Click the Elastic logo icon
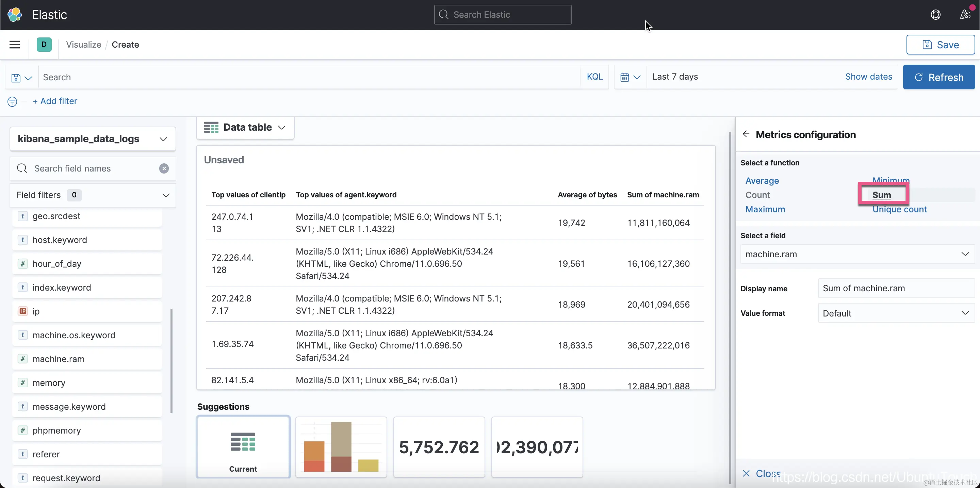The width and height of the screenshot is (980, 488). tap(14, 14)
